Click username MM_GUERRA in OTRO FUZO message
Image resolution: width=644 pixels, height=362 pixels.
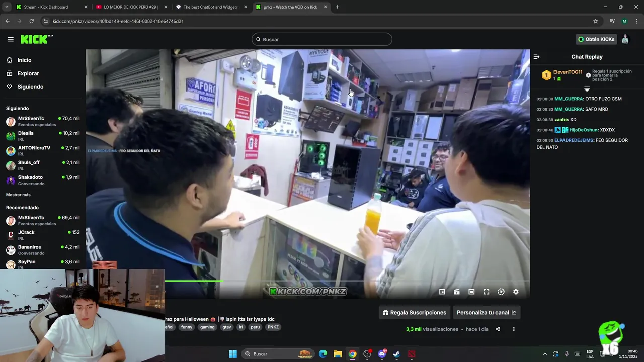(569, 99)
